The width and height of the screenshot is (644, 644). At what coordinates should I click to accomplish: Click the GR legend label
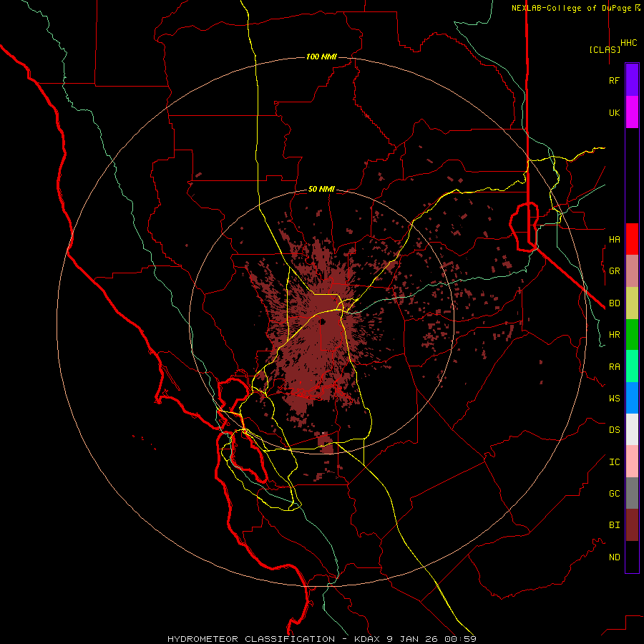(x=614, y=271)
